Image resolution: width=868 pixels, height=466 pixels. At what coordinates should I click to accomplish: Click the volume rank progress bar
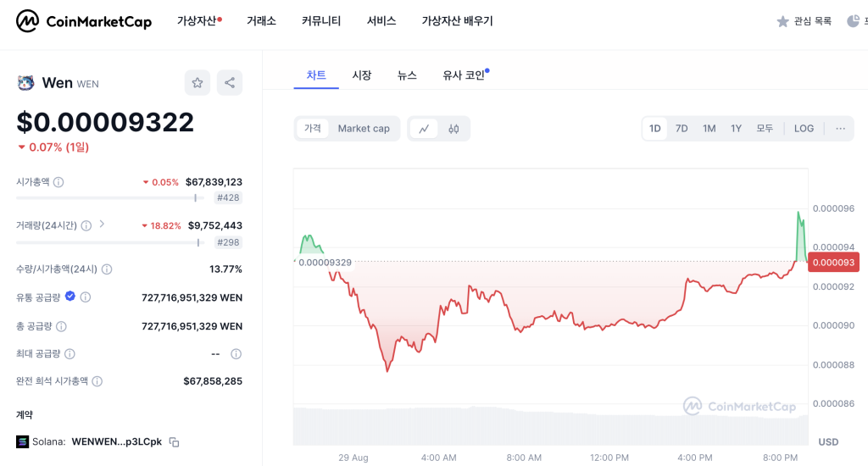point(110,242)
